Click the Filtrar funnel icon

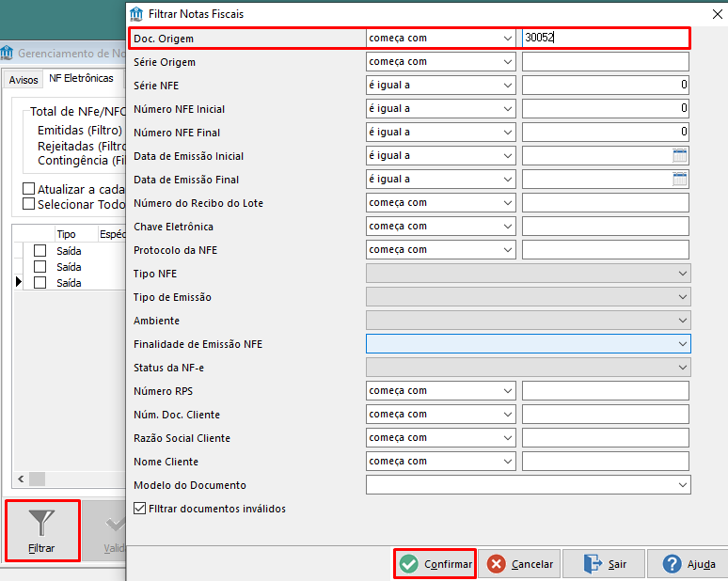(41, 523)
